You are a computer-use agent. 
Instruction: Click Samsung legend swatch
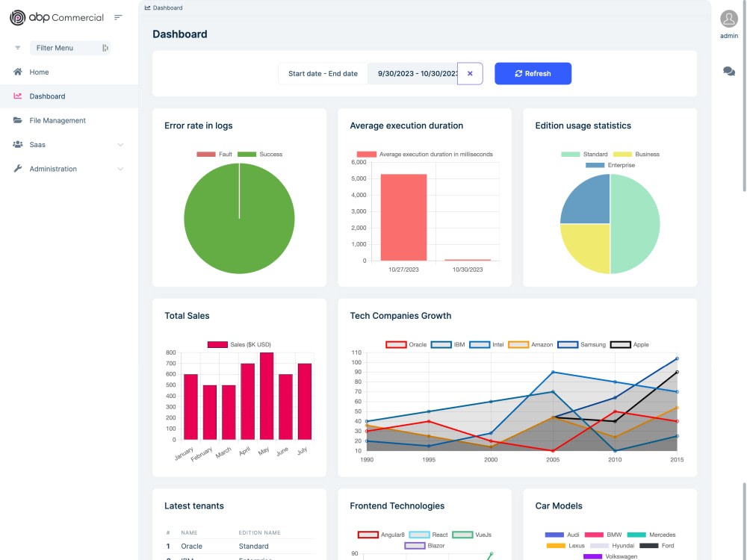coord(568,344)
